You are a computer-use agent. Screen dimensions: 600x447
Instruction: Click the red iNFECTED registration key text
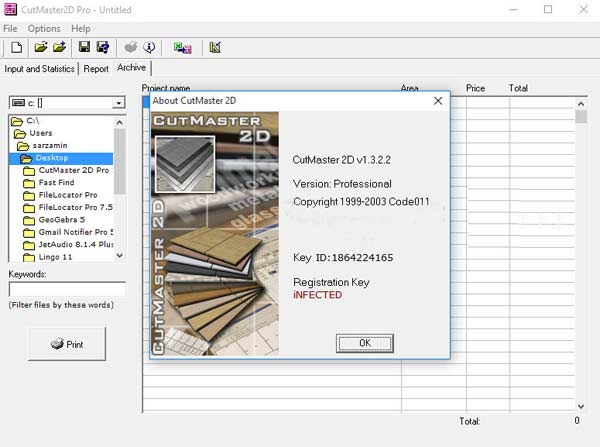tap(318, 295)
